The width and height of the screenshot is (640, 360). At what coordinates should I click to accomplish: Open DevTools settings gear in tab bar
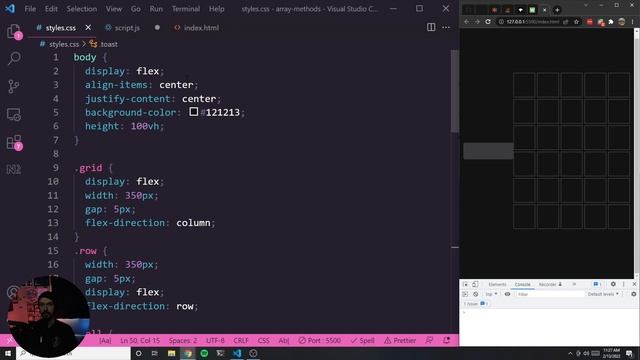point(613,284)
